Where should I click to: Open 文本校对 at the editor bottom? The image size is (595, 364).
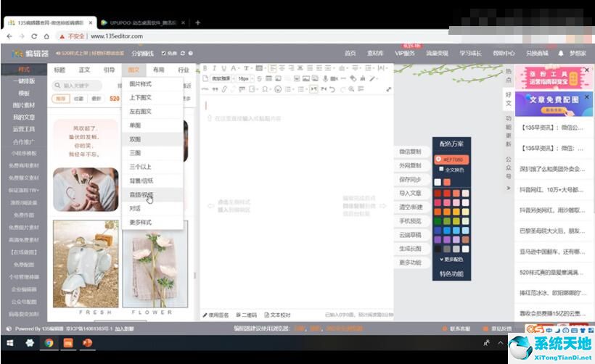[x=277, y=315]
